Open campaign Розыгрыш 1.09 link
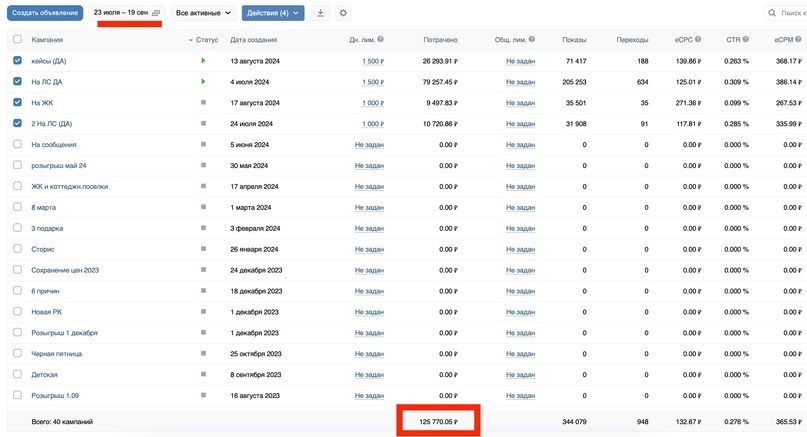Viewport: 807px width, 437px height. click(55, 395)
